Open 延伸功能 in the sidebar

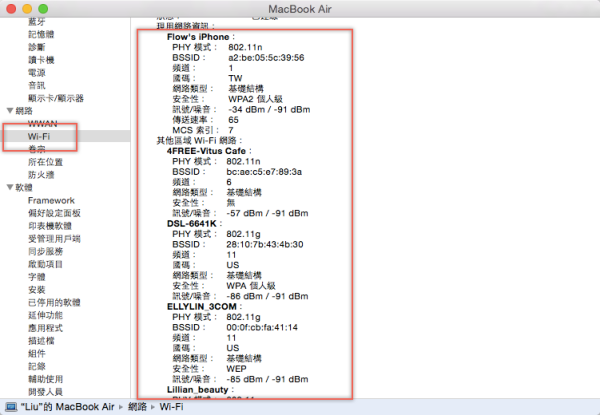pos(45,315)
